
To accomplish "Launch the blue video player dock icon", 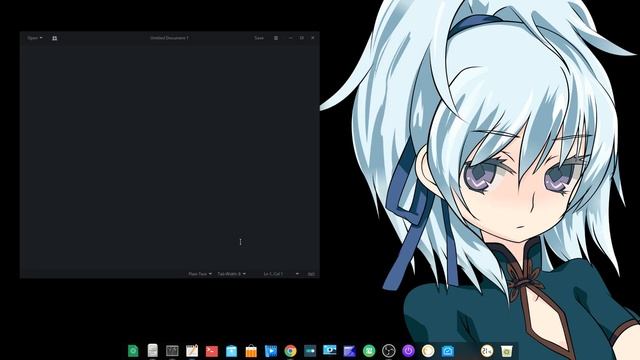I will tap(271, 351).
